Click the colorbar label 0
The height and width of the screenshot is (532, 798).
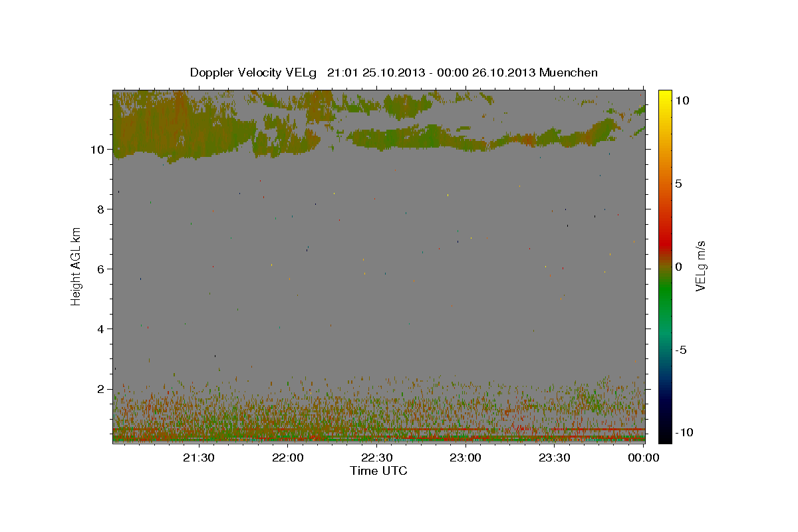tap(678, 267)
